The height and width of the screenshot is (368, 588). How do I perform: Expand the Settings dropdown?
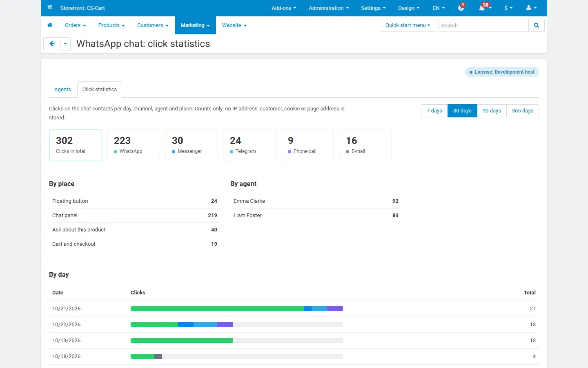click(373, 8)
